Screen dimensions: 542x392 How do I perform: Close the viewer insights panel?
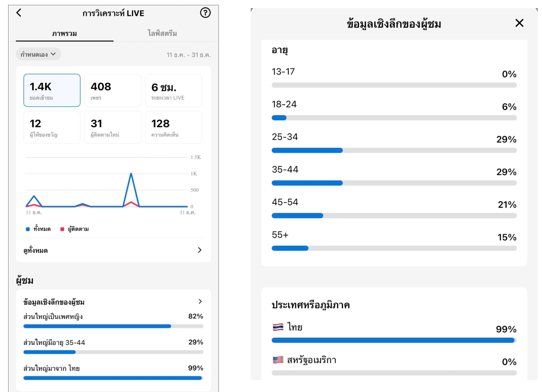519,23
